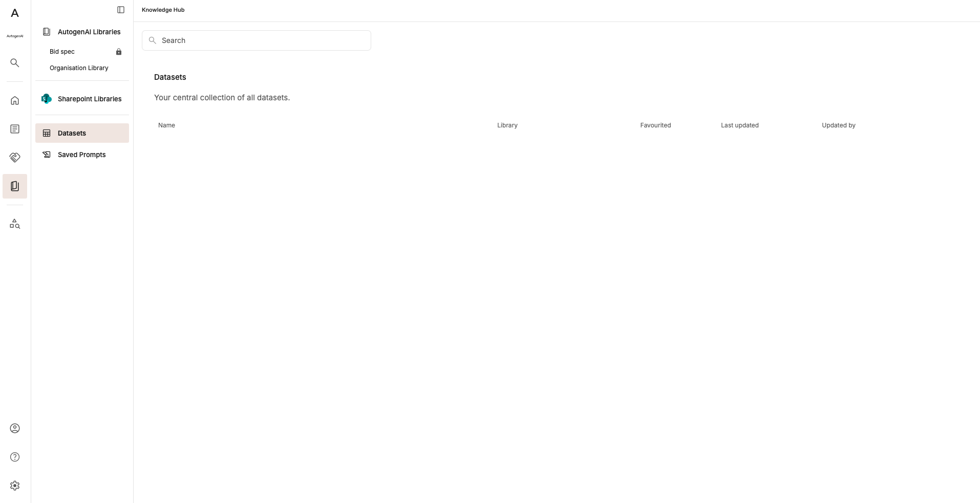Open the Organisation Library
The width and height of the screenshot is (980, 503).
(x=79, y=68)
